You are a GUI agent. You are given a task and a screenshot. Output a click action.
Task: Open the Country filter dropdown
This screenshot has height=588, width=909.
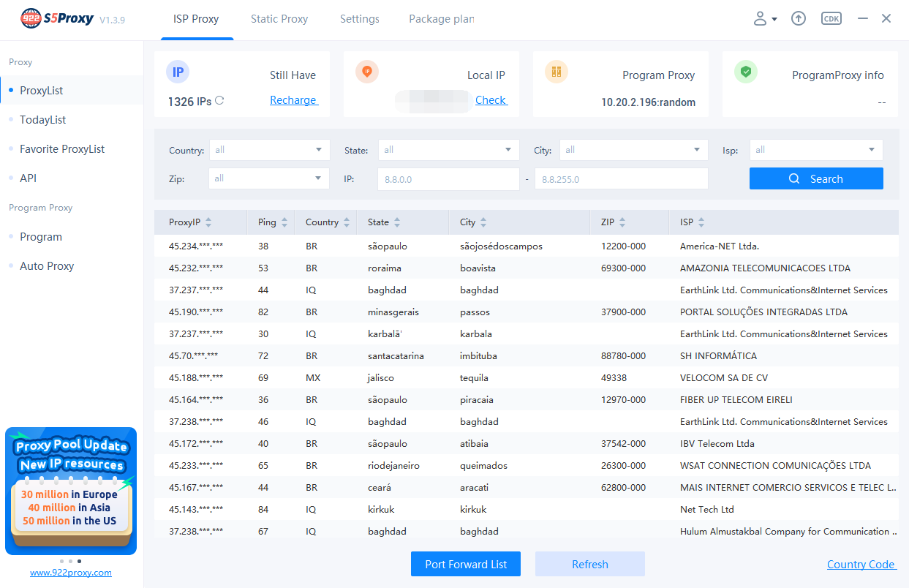click(269, 149)
